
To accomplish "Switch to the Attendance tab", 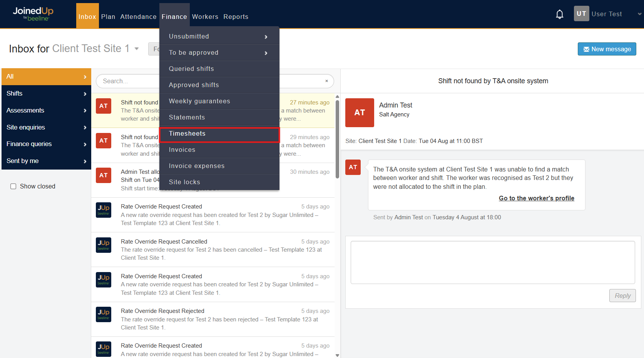I will point(138,17).
